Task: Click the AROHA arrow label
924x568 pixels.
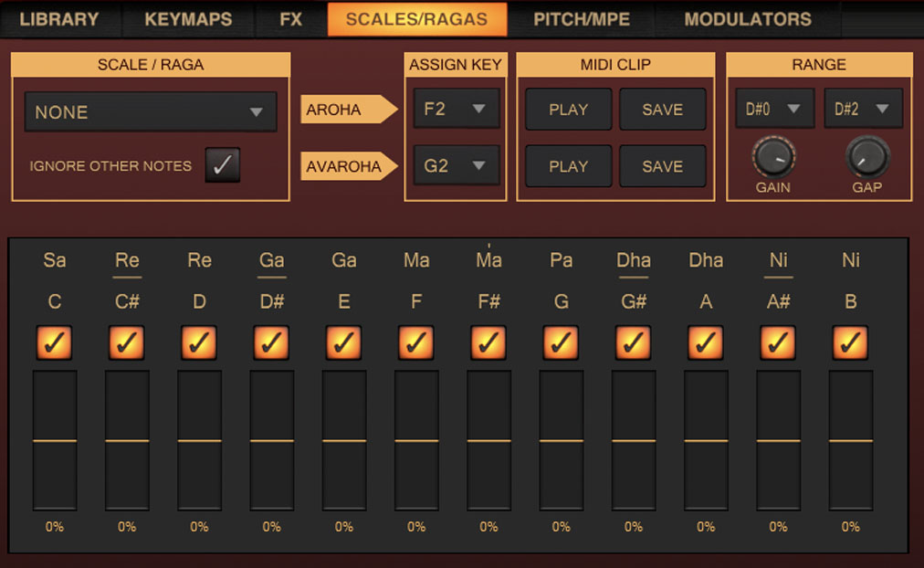Action: tap(349, 109)
